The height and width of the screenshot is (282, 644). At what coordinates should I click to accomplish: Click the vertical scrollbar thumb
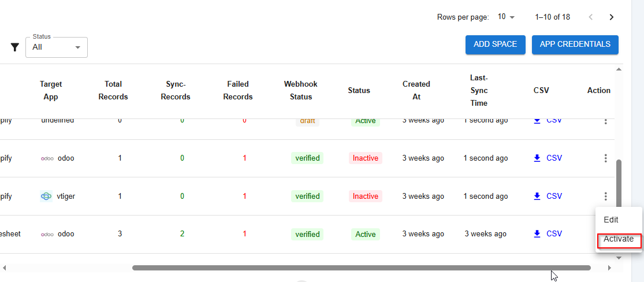[619, 185]
